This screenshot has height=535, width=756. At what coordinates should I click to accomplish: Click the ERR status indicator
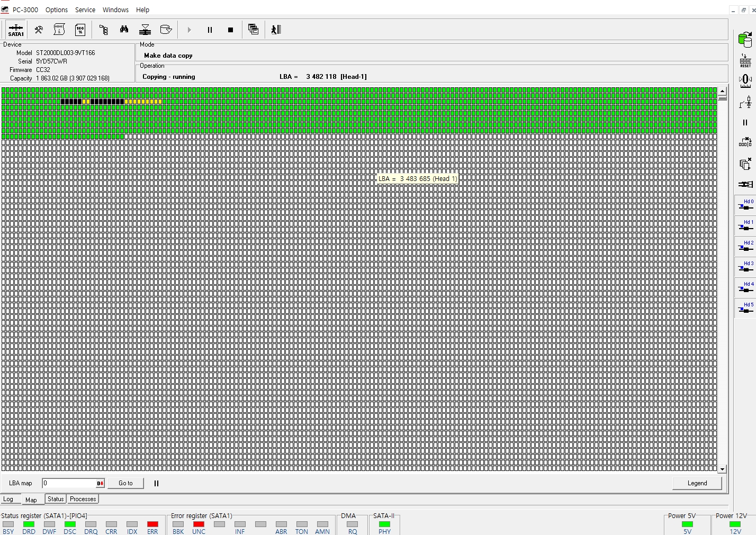[152, 524]
